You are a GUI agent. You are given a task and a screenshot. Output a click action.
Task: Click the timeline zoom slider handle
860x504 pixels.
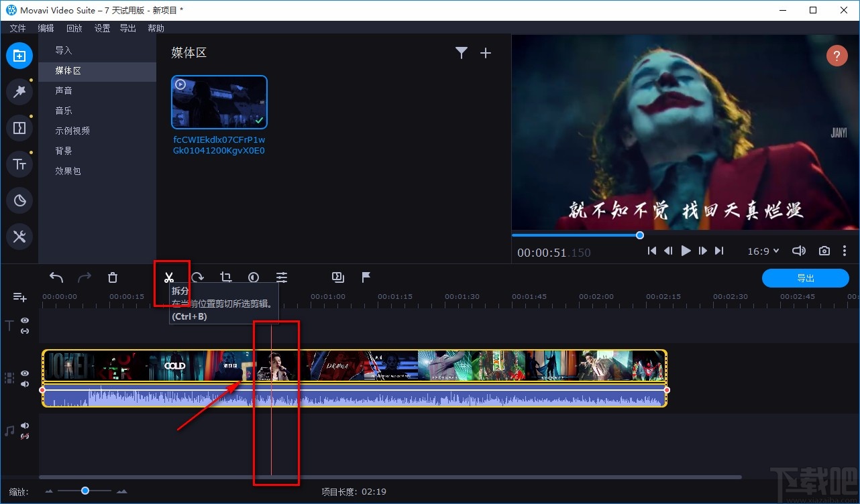click(85, 491)
